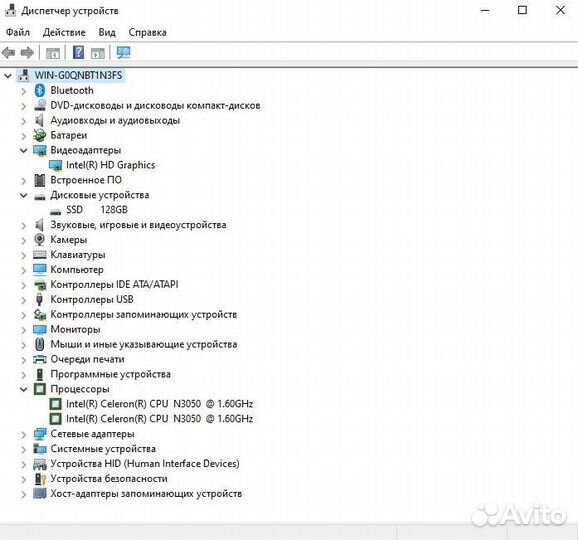Select the Мониторы label
The image size is (578, 540).
click(75, 329)
